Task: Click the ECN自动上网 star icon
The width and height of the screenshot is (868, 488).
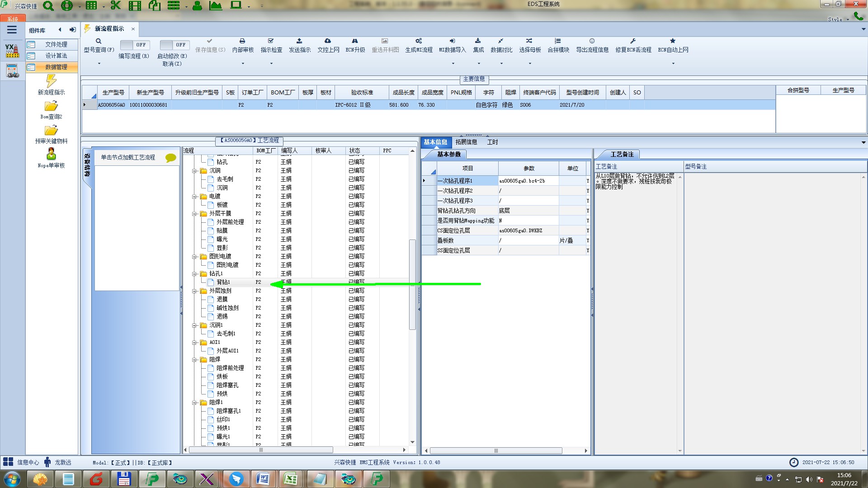Action: [673, 41]
